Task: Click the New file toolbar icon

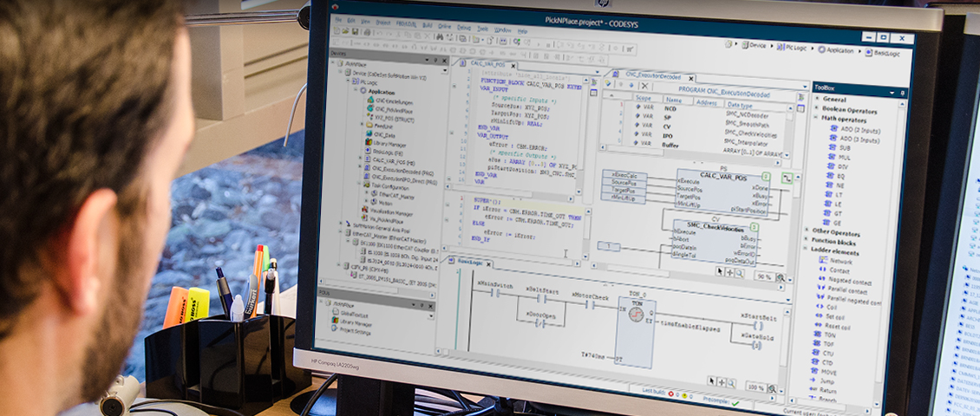Action: coord(336,31)
